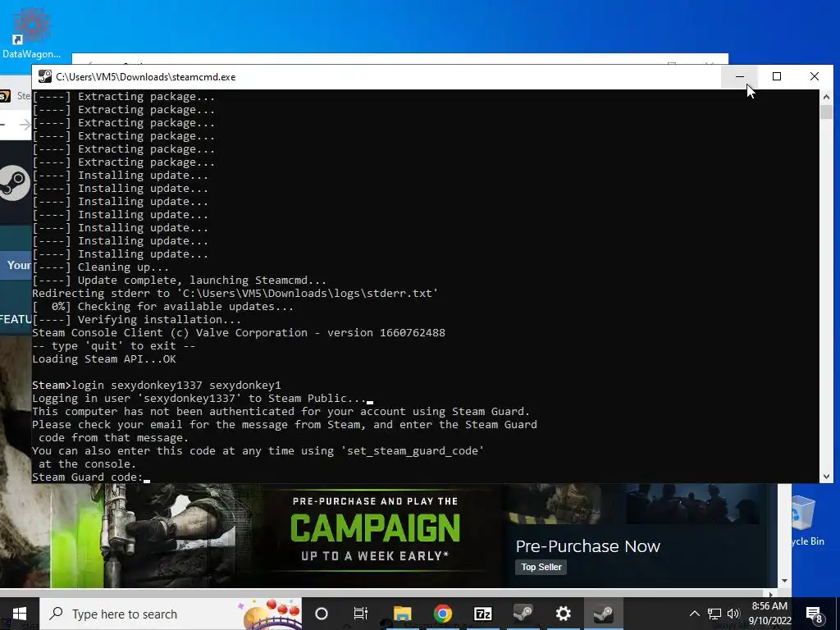Open Settings gear in the taskbar
Screen dimensions: 840x630
(x=563, y=614)
